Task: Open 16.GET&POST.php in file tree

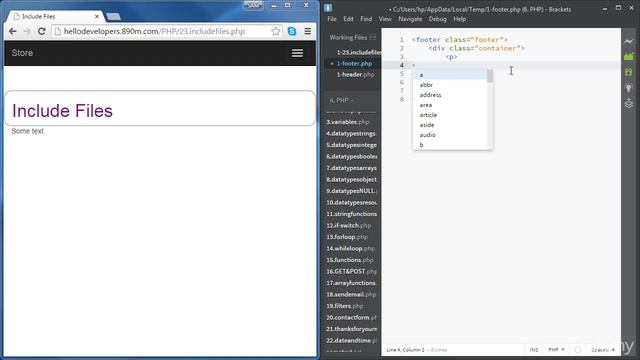Action: (351, 271)
